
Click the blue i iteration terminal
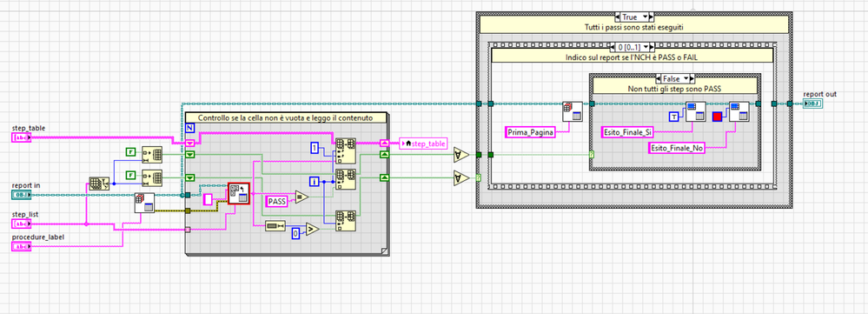pyautogui.click(x=314, y=181)
